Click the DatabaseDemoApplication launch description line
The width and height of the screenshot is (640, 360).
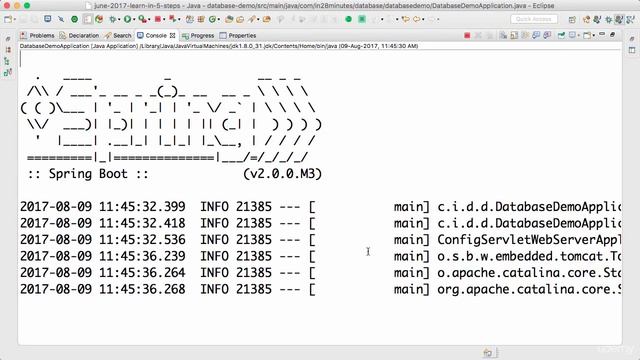click(219, 46)
